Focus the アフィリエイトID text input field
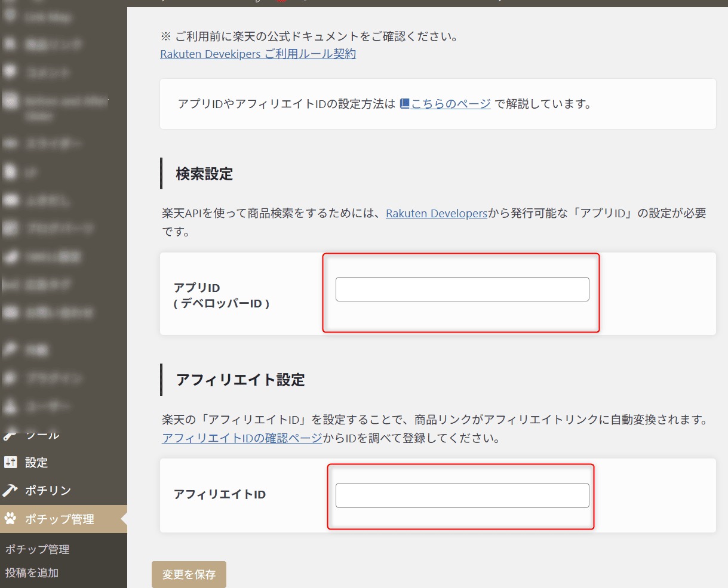Screen dimensions: 728x588 click(462, 495)
